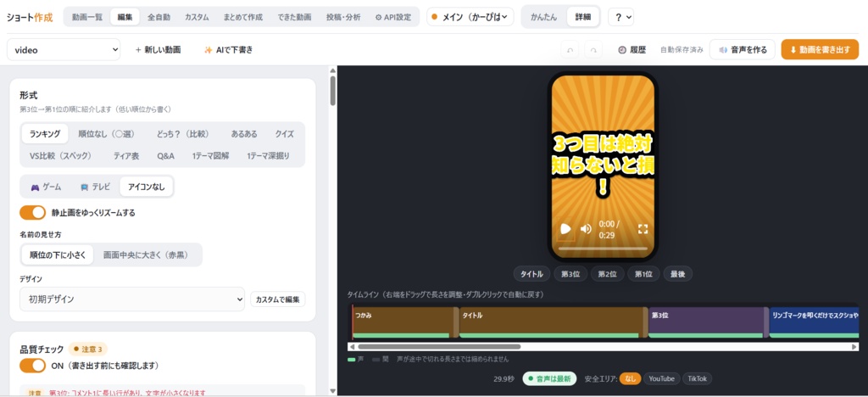This screenshot has width=868, height=397.
Task: Select 画面中央に大きく（赤黒） option
Action: pos(146,255)
